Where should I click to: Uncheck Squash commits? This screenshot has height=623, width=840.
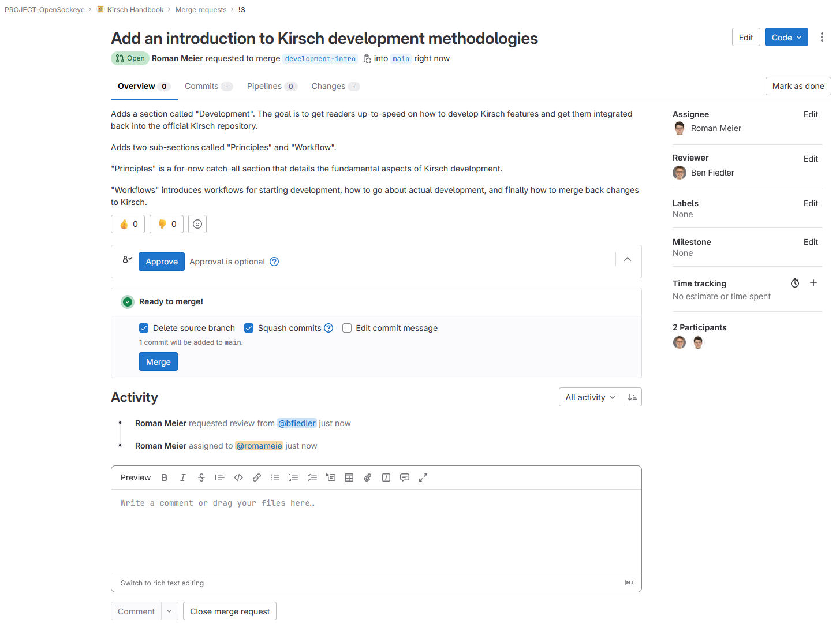pyautogui.click(x=249, y=328)
